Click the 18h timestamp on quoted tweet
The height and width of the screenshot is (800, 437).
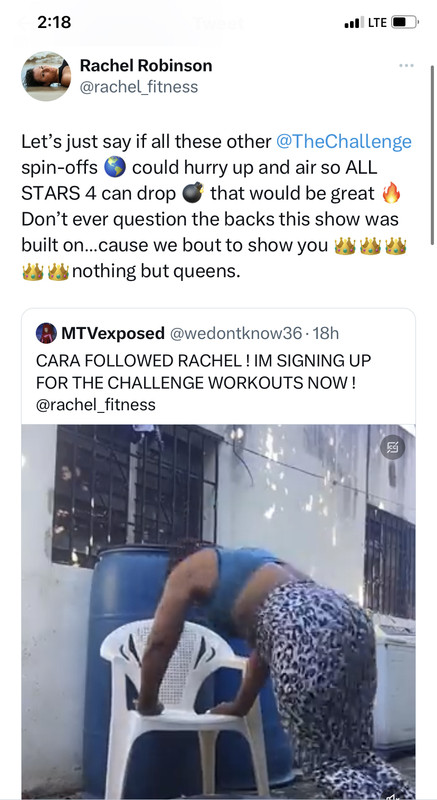click(x=325, y=333)
